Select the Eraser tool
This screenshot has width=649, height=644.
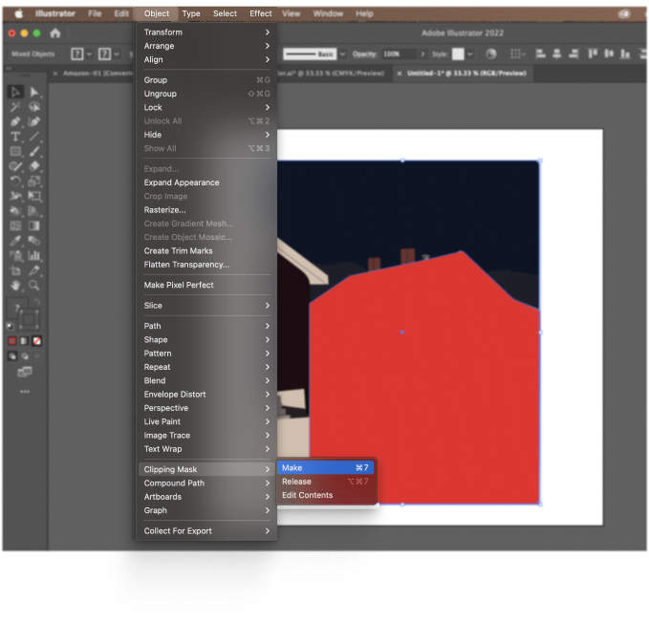click(x=34, y=166)
